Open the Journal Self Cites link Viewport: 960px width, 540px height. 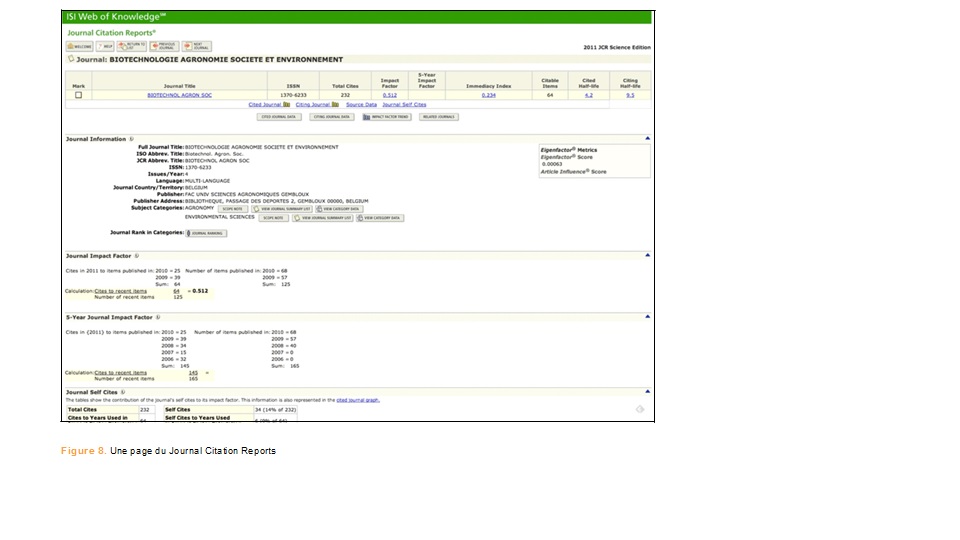[404, 104]
